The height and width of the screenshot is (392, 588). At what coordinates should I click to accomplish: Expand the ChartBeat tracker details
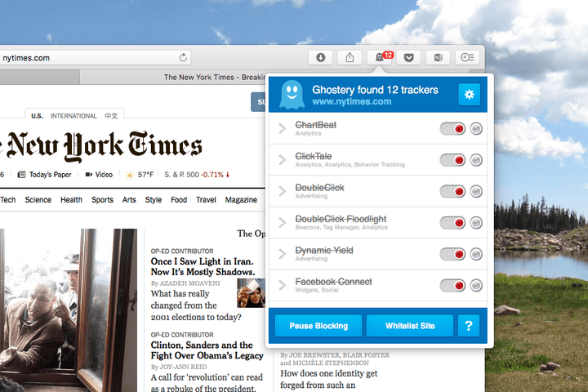pos(282,129)
